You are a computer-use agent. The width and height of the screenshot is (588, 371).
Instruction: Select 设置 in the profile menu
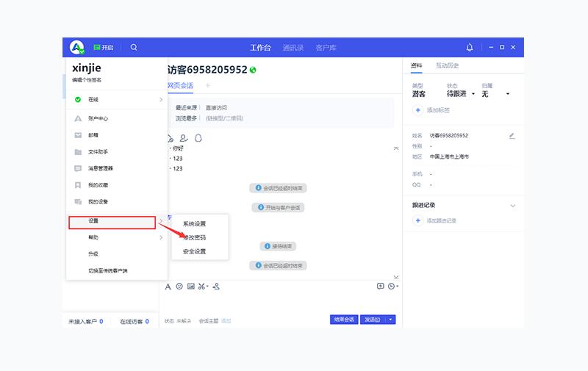(112, 222)
